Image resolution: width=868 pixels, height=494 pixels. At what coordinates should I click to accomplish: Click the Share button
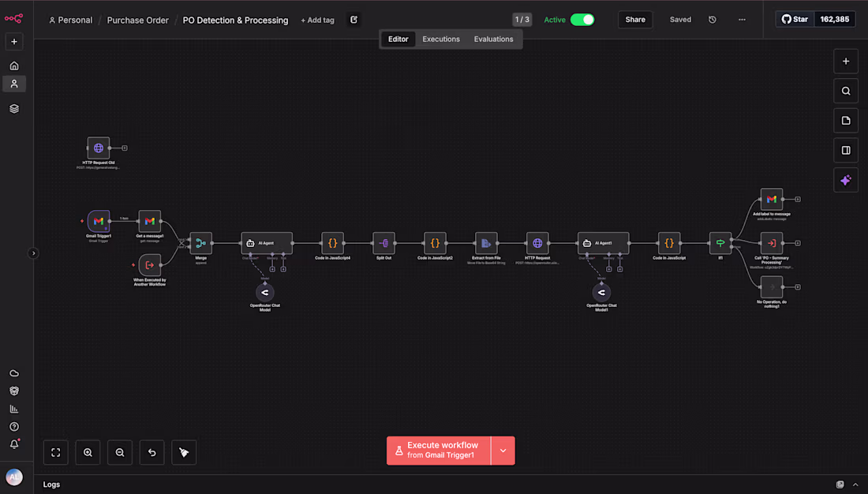(x=634, y=19)
